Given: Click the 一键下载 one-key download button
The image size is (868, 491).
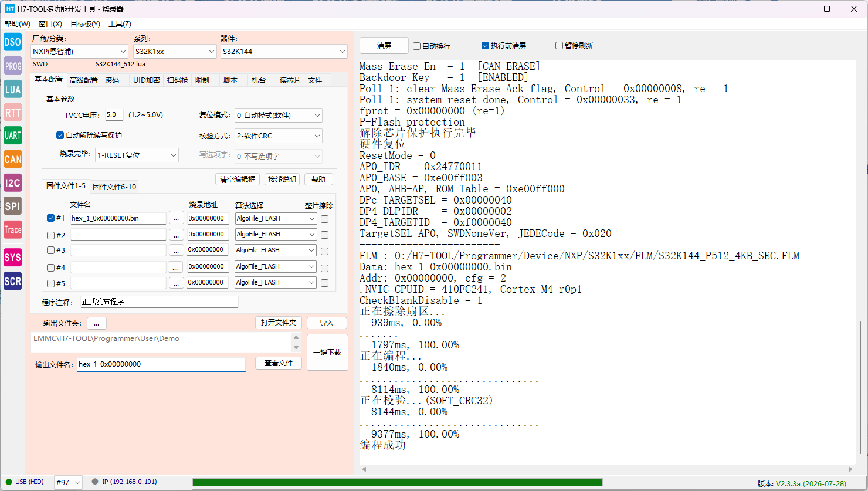Looking at the screenshot, I should [327, 353].
